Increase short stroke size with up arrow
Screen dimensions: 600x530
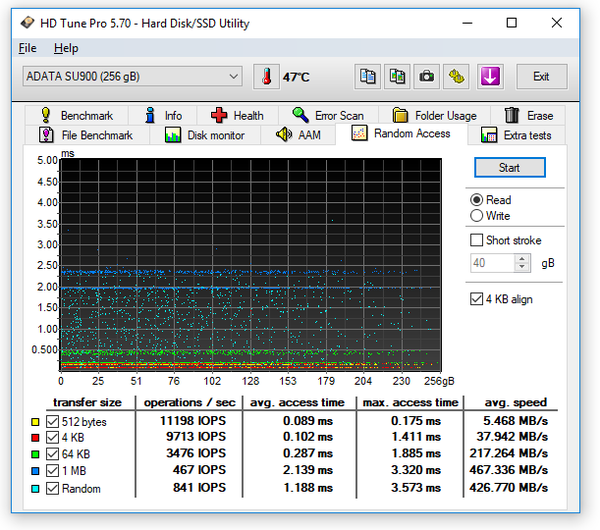pos(522,259)
